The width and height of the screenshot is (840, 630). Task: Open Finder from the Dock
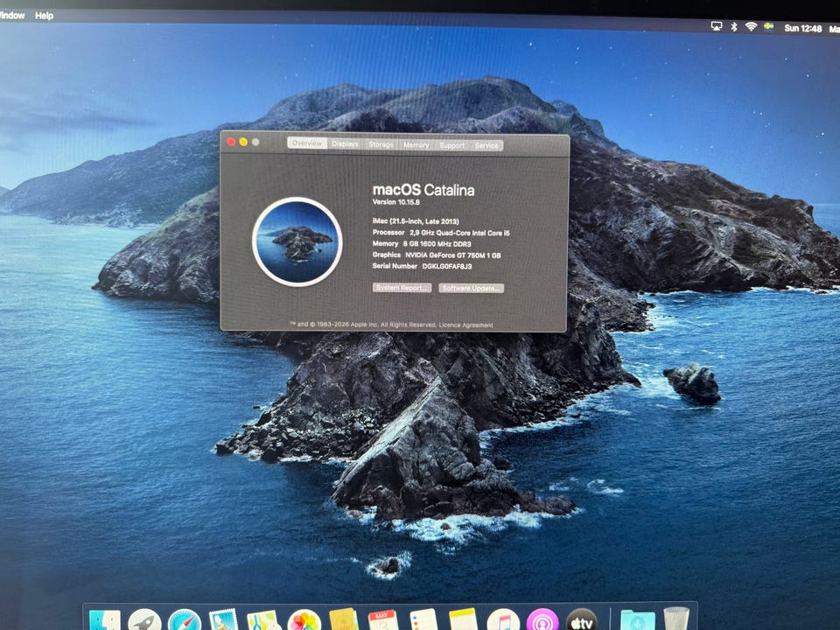click(x=105, y=620)
